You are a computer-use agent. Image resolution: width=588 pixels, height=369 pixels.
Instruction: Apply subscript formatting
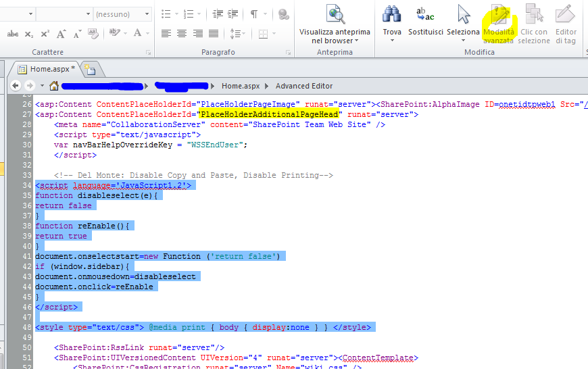pos(29,34)
